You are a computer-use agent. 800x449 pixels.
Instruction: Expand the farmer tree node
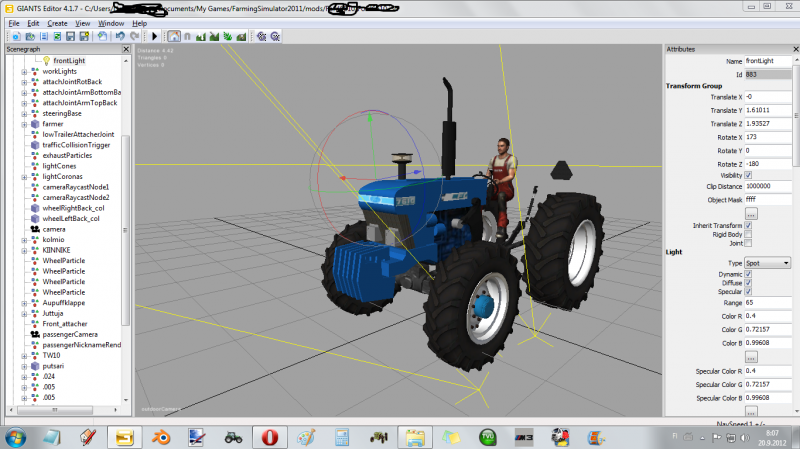coord(24,124)
